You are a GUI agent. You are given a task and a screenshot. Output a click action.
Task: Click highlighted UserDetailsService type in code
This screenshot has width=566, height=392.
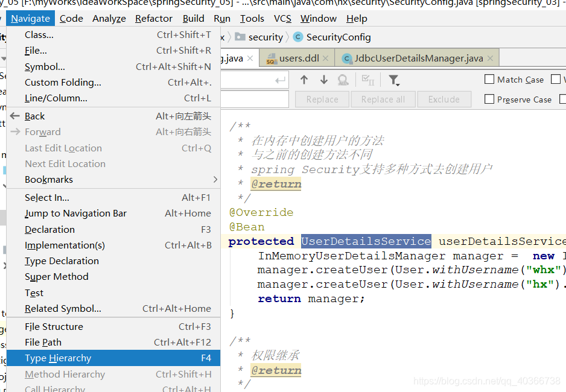pyautogui.click(x=366, y=241)
